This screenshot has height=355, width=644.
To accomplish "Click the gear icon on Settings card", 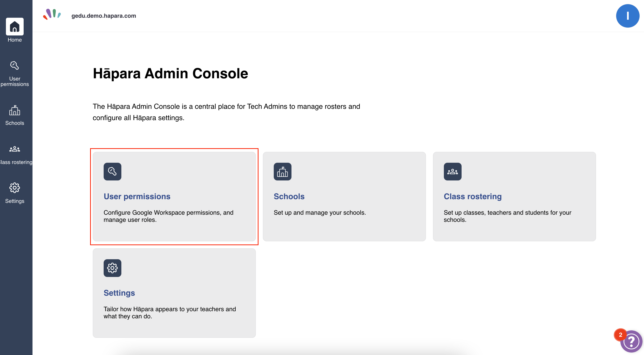I will (x=113, y=268).
